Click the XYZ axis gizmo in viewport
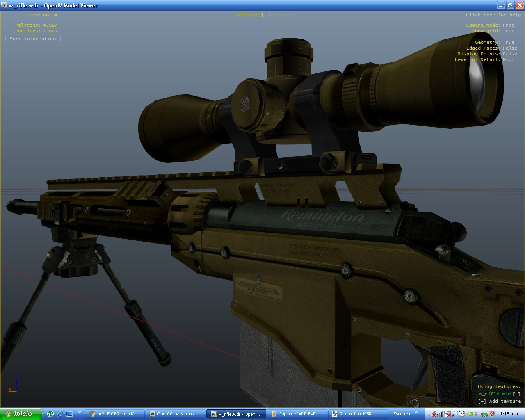The width and height of the screenshot is (525, 420). [x=13, y=383]
